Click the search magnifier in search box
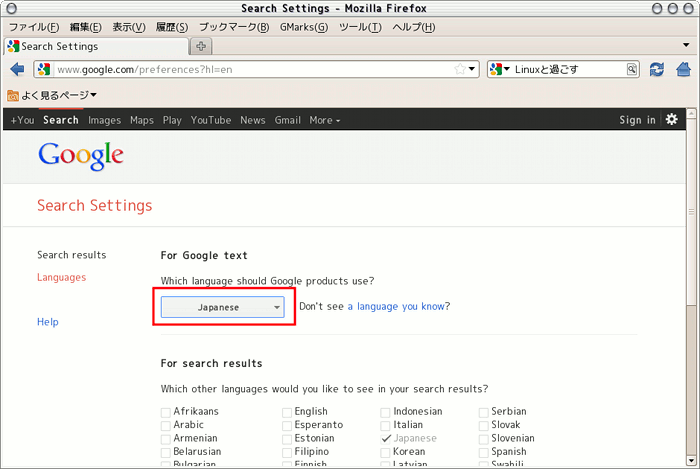Image resolution: width=700 pixels, height=469 pixels. pos(632,69)
